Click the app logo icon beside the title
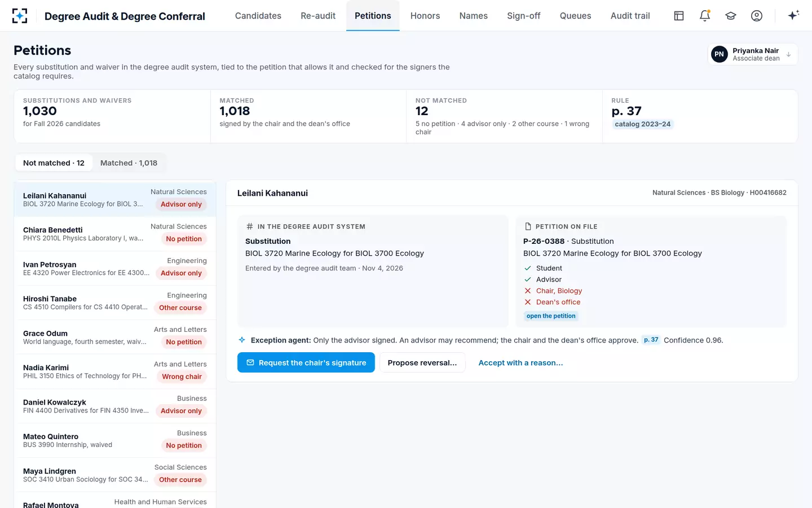 20,16
